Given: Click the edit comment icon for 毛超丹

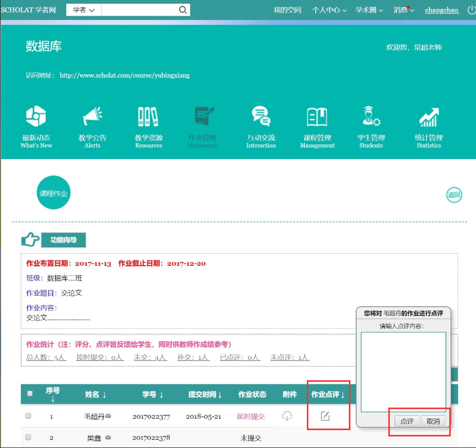Looking at the screenshot, I should coord(325,416).
